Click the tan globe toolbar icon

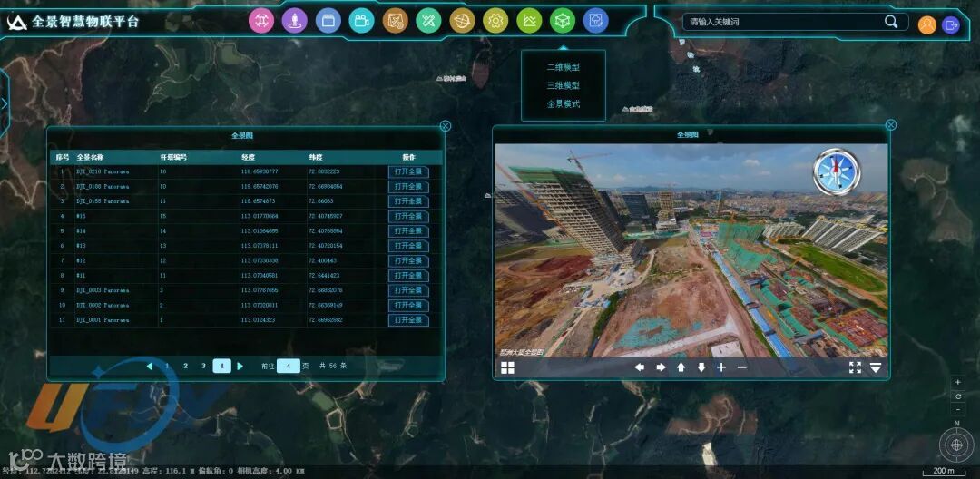tap(462, 21)
